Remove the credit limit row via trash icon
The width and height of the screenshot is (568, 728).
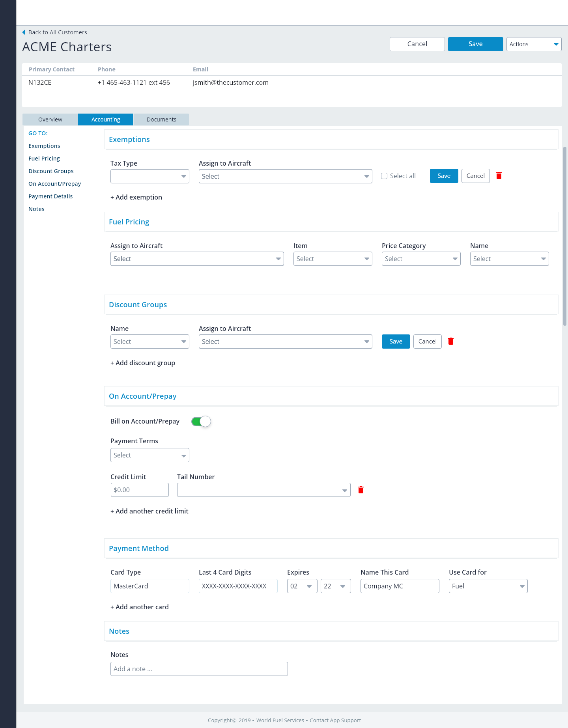361,490
